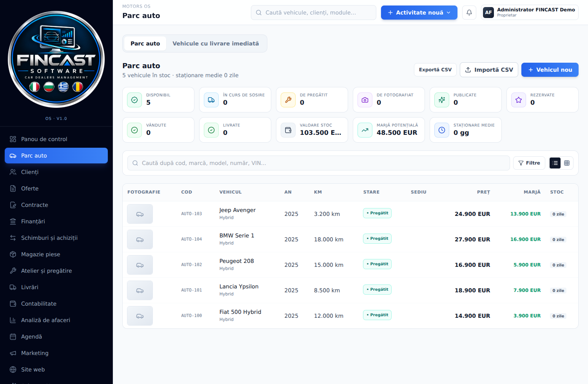Click the Livrări truck icon
Viewport: 588px width, 384px height.
13,287
